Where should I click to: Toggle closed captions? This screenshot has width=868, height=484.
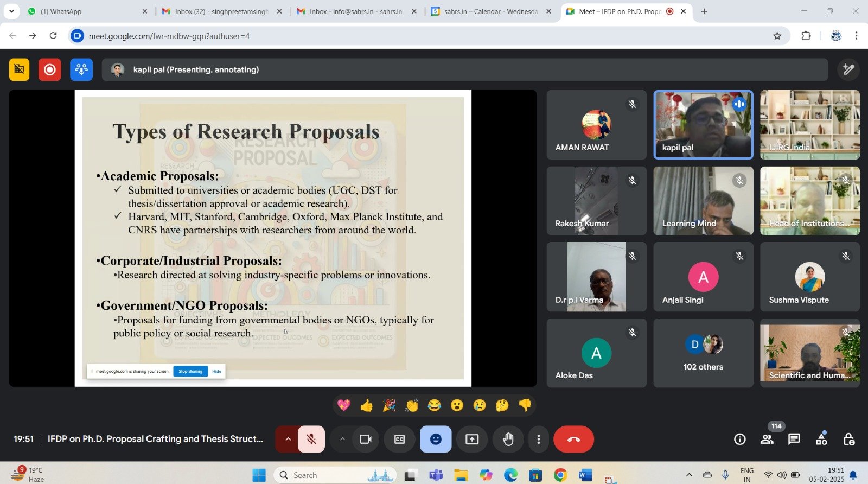399,440
